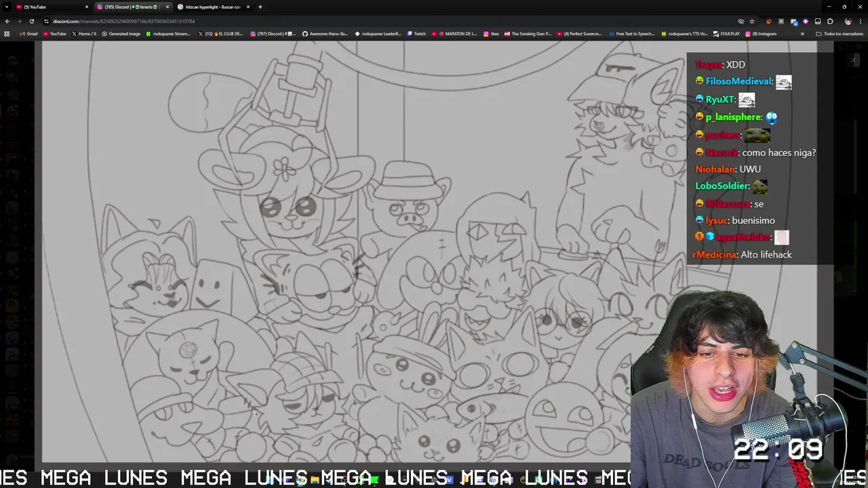Open the Generated image bookmark
The width and height of the screenshot is (868, 488).
[x=121, y=34]
